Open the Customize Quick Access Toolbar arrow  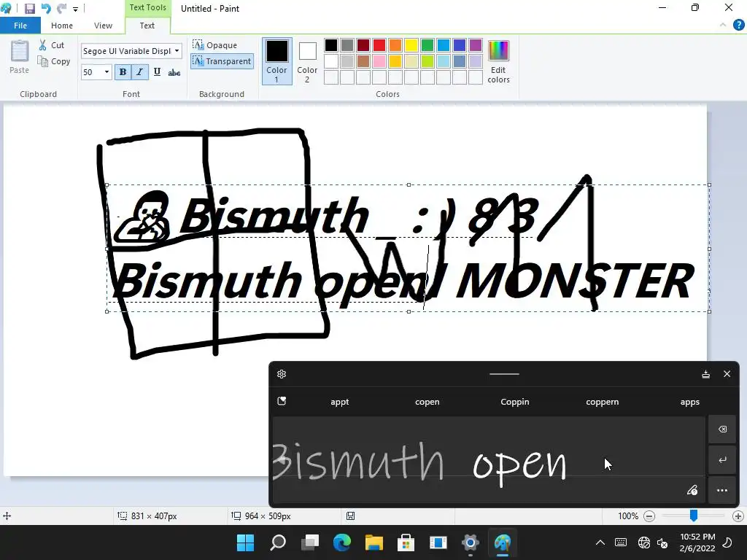point(75,9)
